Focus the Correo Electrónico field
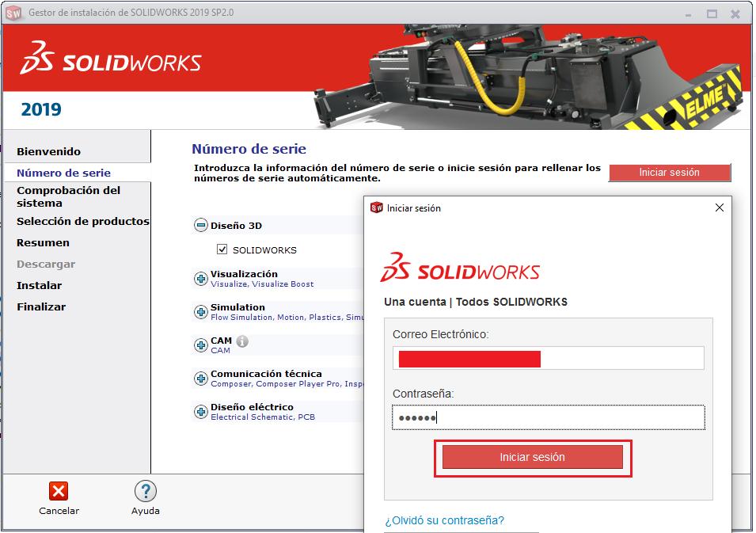 [548, 359]
